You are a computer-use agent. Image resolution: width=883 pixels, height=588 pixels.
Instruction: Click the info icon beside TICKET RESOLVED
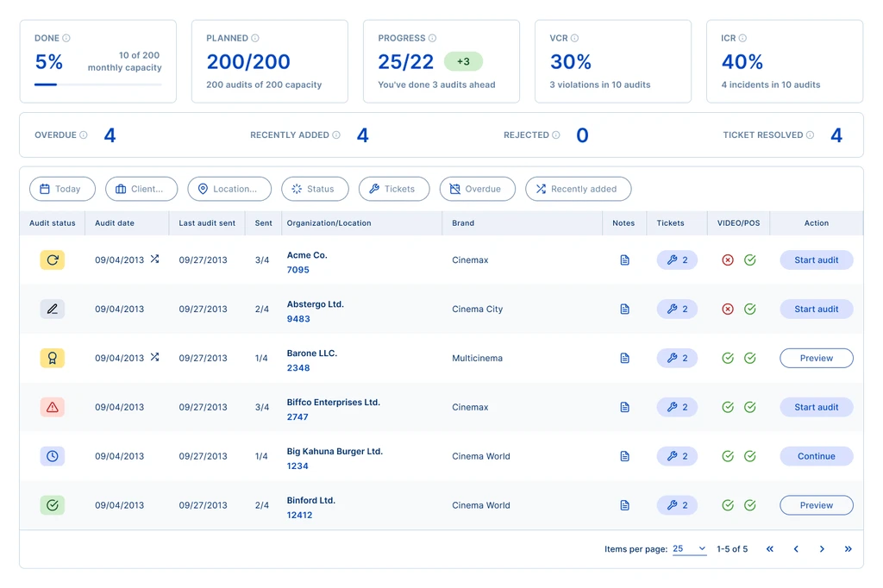(810, 135)
